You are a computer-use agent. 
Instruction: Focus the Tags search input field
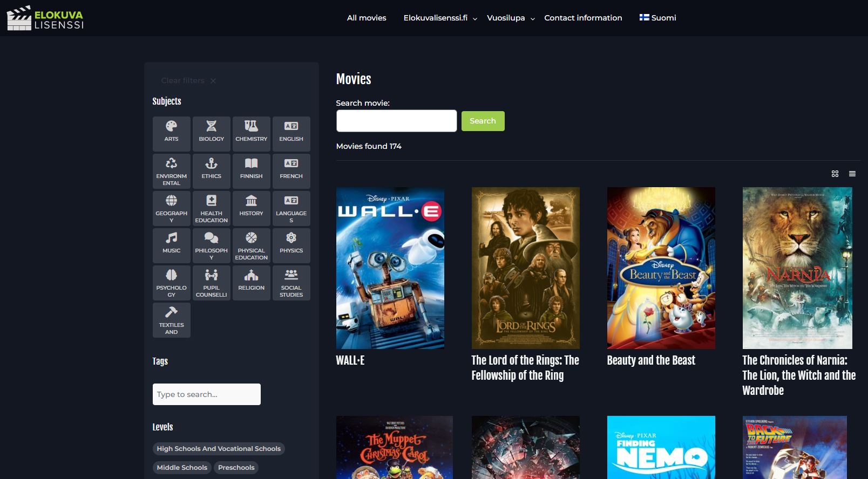tap(207, 394)
